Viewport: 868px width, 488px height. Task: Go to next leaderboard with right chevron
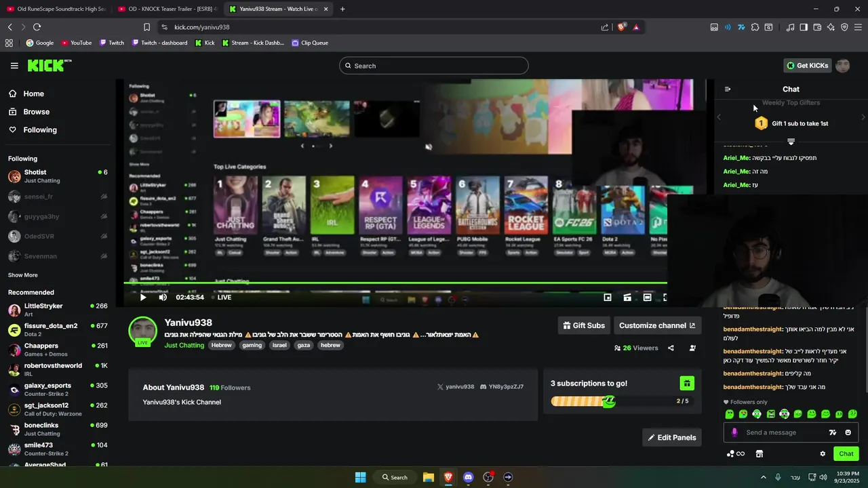pos(863,117)
